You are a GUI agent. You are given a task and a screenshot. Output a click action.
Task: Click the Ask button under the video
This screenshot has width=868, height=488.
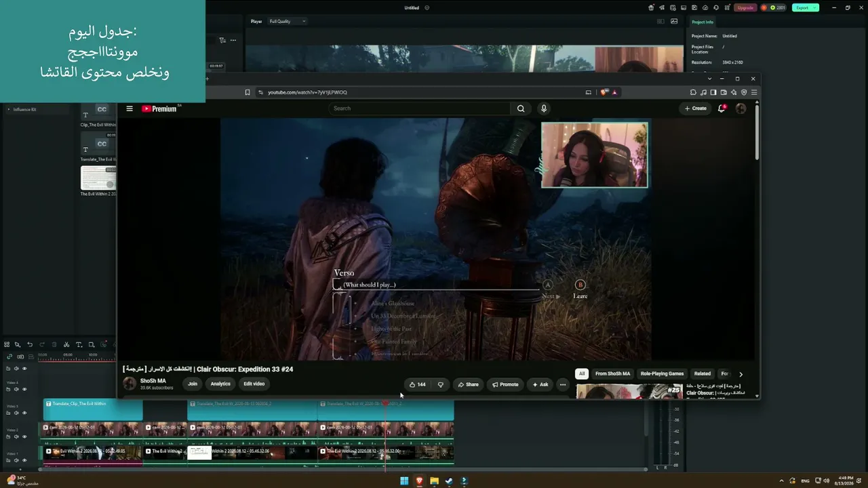[540, 384]
